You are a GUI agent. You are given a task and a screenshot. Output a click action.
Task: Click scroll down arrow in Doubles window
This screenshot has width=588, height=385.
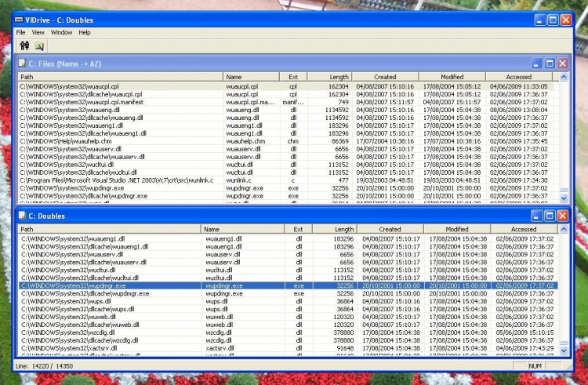564,350
